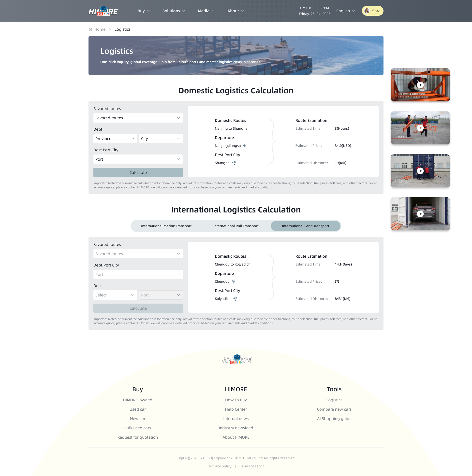Open the Terms of servic link
Screen dimensions: 472x476
pos(252,466)
